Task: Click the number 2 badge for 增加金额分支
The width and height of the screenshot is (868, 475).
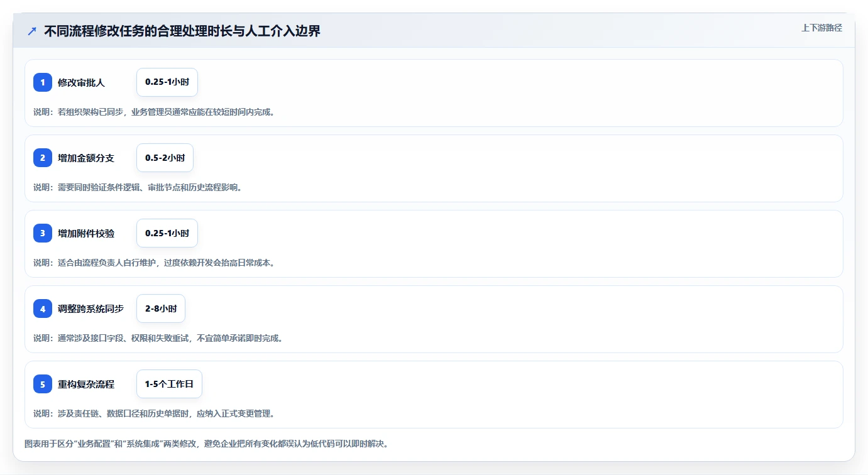Action: [x=43, y=158]
